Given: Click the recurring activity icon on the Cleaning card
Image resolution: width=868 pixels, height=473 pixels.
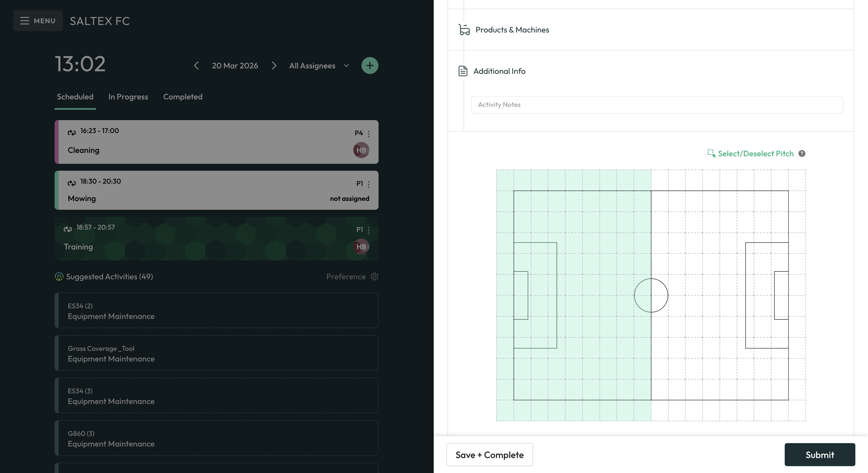Looking at the screenshot, I should pyautogui.click(x=72, y=132).
